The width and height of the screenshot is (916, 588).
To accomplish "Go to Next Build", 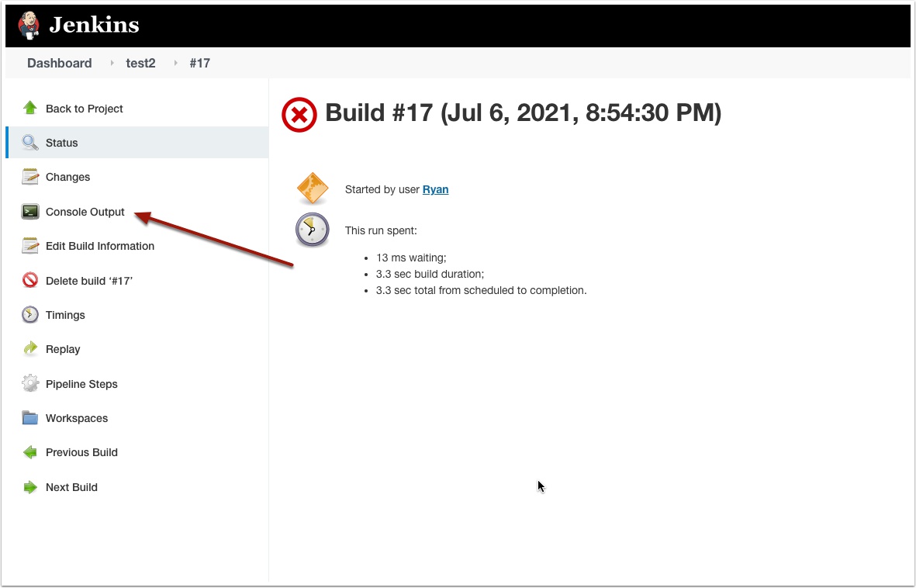I will pos(71,487).
